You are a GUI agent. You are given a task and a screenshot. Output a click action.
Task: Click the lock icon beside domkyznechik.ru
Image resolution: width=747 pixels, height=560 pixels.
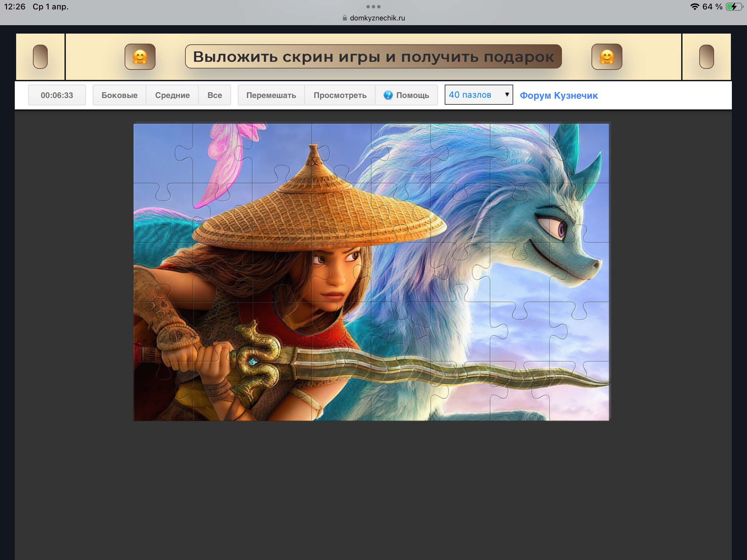(345, 18)
